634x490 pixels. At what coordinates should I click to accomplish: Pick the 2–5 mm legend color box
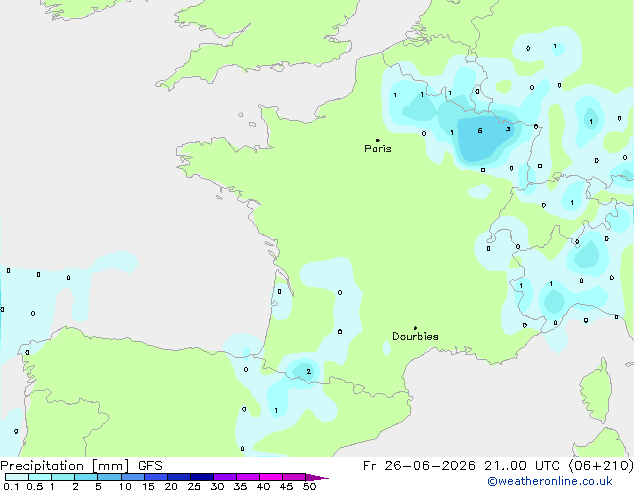[x=86, y=477]
